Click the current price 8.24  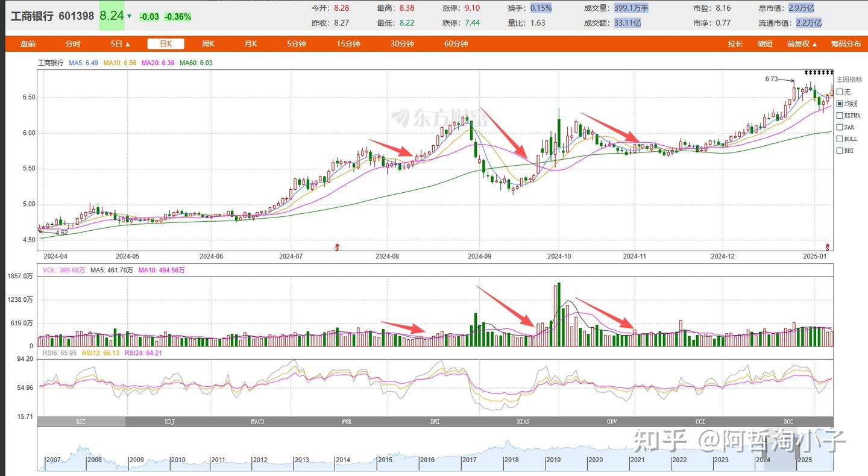[x=112, y=16]
